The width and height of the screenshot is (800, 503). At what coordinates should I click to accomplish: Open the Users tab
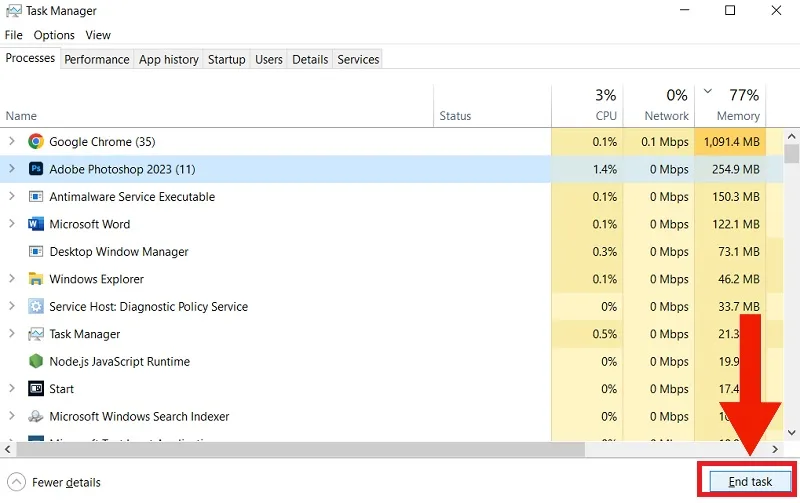(x=269, y=60)
